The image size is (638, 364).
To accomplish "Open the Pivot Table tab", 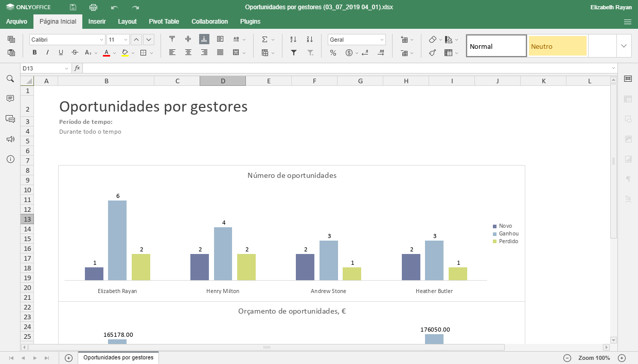I will (164, 22).
